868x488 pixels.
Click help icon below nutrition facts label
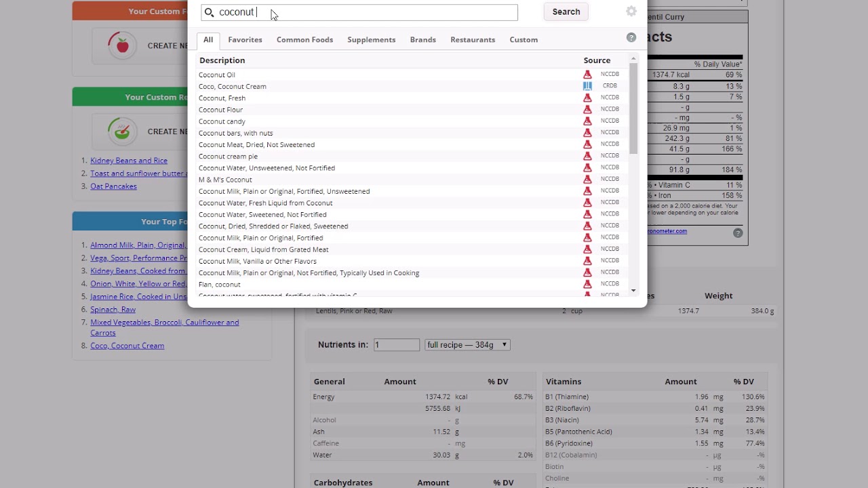(738, 233)
